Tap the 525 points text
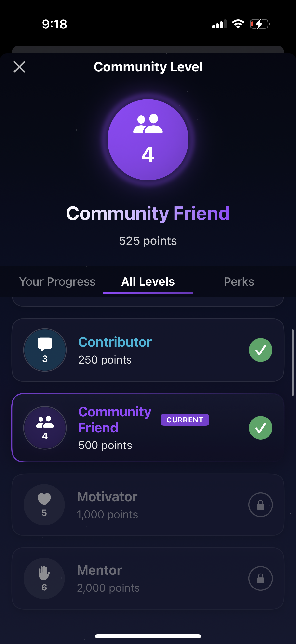This screenshot has width=296, height=644. tap(148, 241)
